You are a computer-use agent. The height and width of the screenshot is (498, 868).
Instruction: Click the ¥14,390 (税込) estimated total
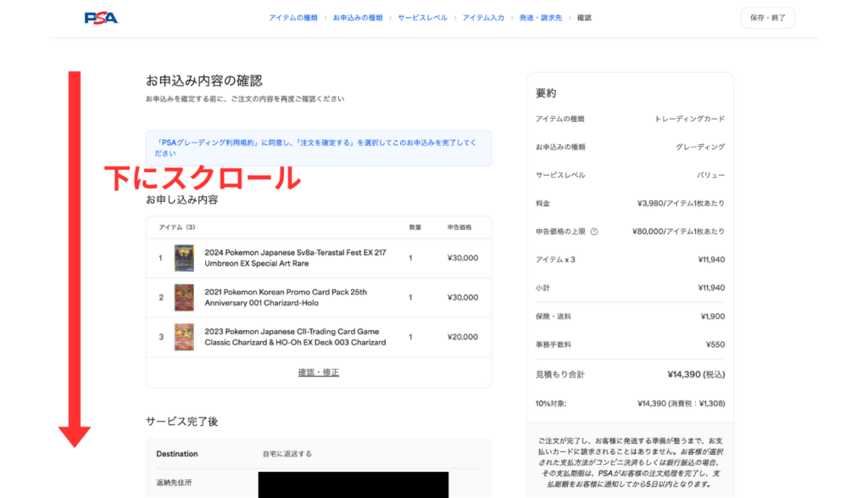696,374
